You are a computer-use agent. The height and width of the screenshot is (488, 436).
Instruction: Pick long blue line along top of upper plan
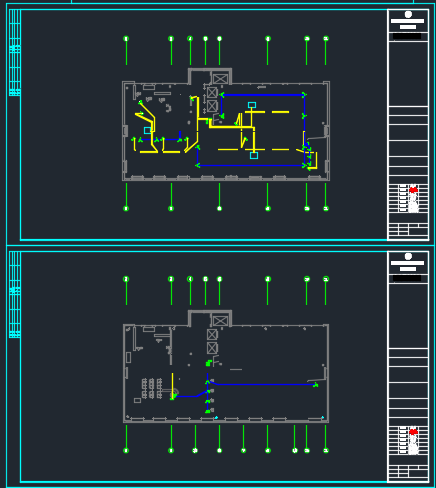point(263,95)
